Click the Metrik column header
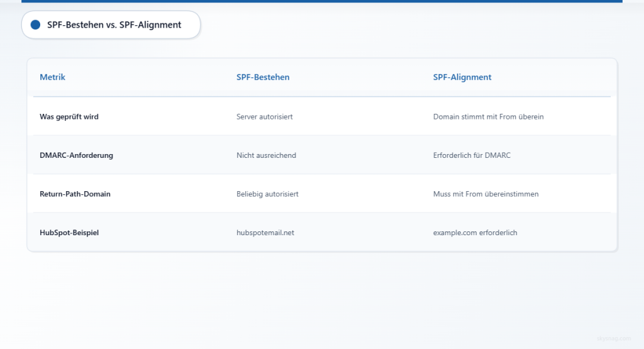The width and height of the screenshot is (644, 349). click(x=52, y=77)
